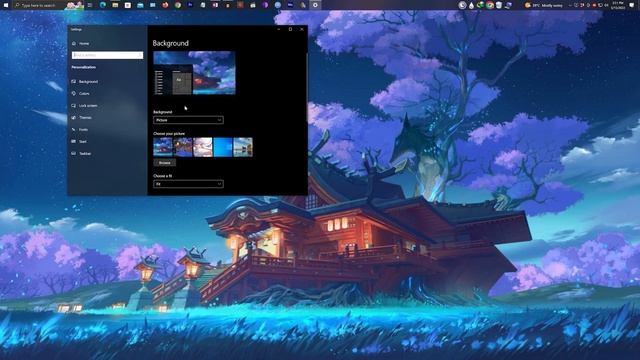640x360 pixels.
Task: Open the water drop taskbar icon
Action: 472,5
